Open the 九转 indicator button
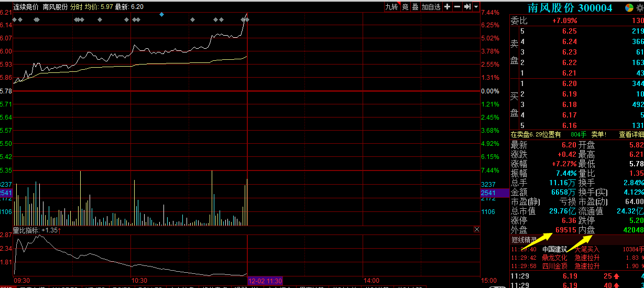 click(x=391, y=7)
